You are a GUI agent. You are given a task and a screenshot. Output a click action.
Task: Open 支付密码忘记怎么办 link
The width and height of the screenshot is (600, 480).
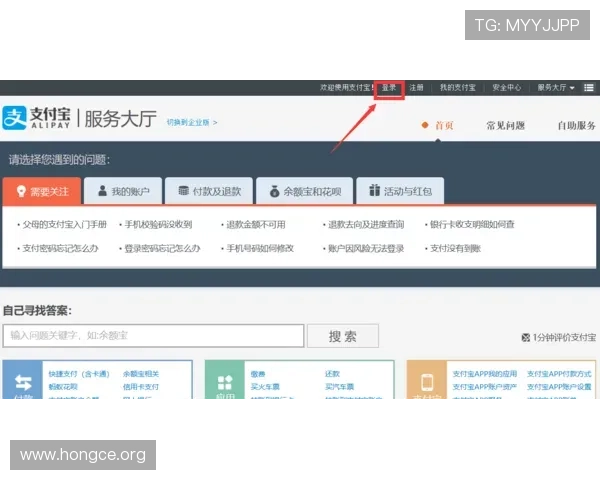pos(60,248)
